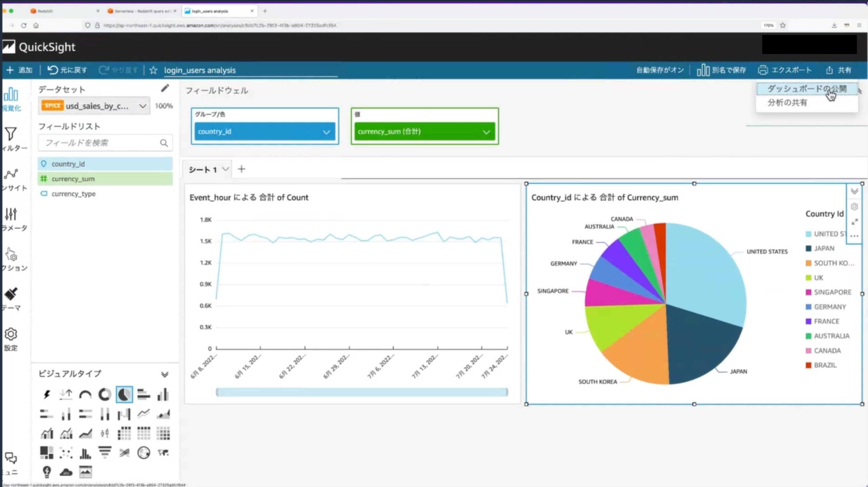Expand the usd_sales_by_c dataset dropdown
Viewport: 868px width, 487px height.
click(143, 106)
